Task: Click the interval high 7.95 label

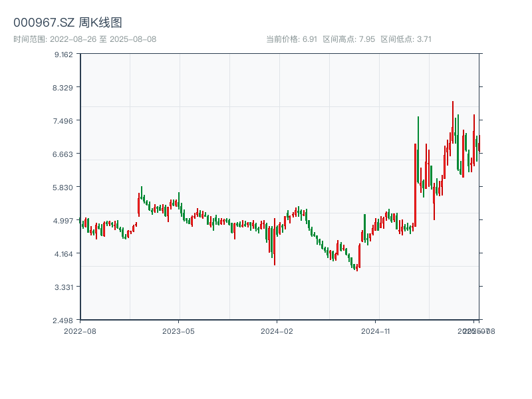Action: [x=348, y=39]
